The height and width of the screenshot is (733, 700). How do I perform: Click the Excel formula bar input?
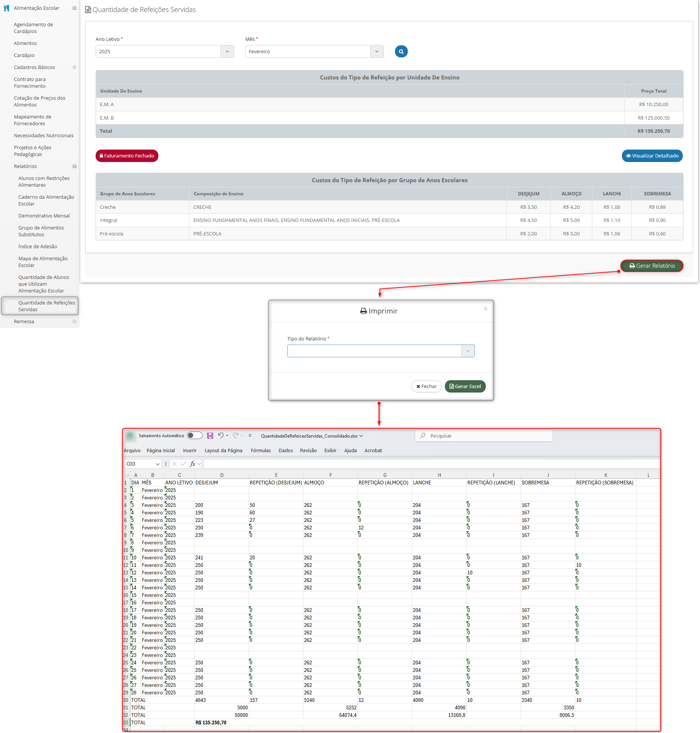pos(431,464)
